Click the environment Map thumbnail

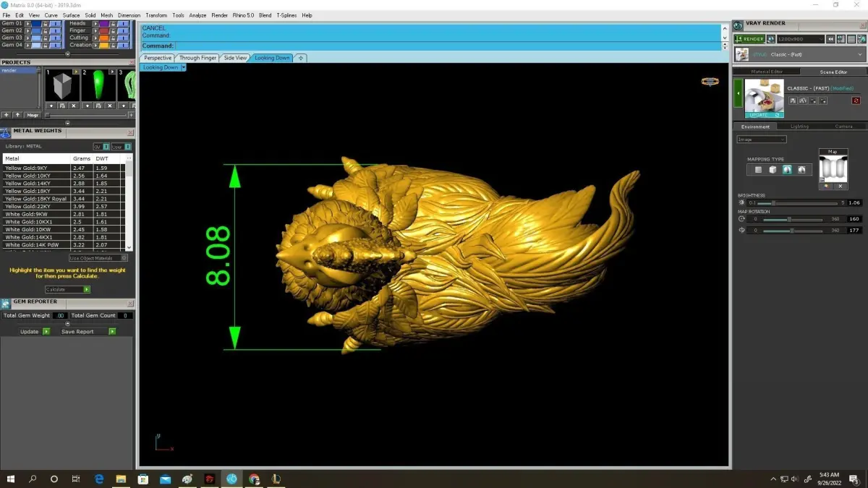coord(833,168)
